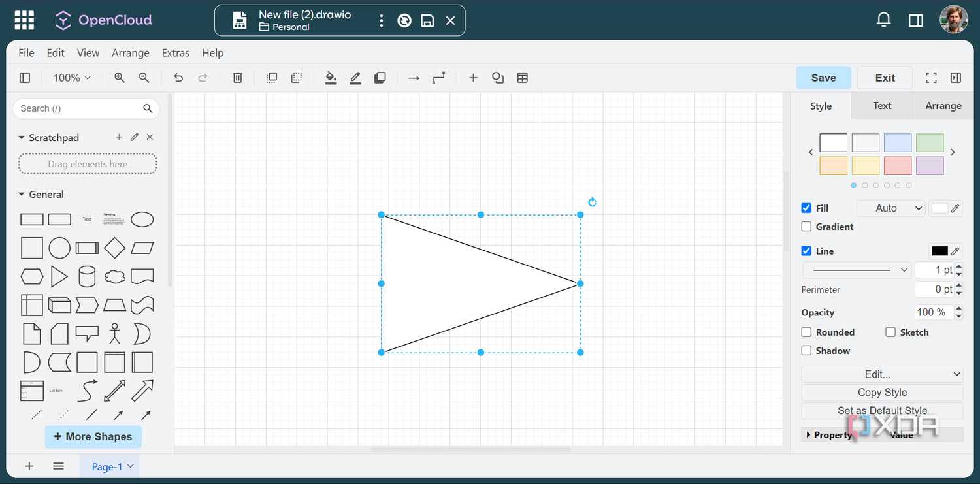Toggle the OpenCloud right sidebar icon

pos(916,21)
